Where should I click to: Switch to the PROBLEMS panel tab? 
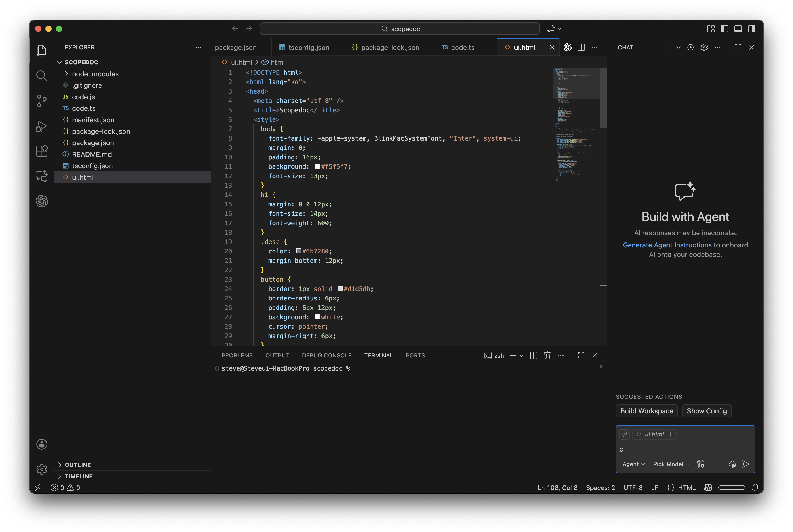(x=237, y=355)
